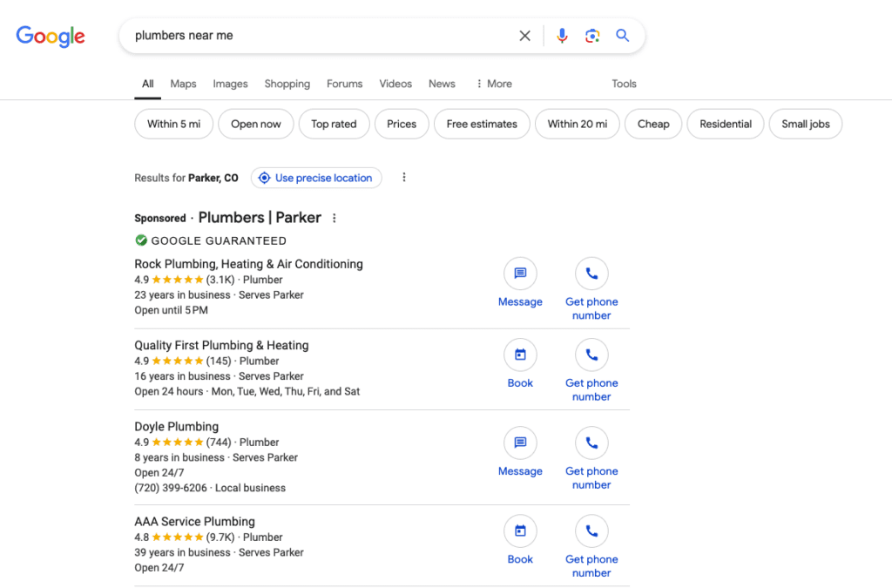The image size is (892, 588).
Task: Open Message icon for Doyle Plumbing
Action: point(520,443)
